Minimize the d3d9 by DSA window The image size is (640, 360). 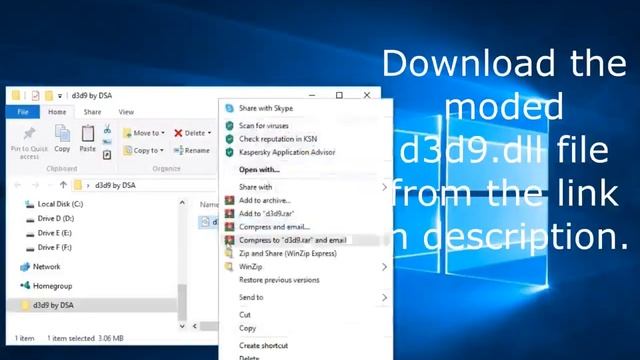click(312, 95)
